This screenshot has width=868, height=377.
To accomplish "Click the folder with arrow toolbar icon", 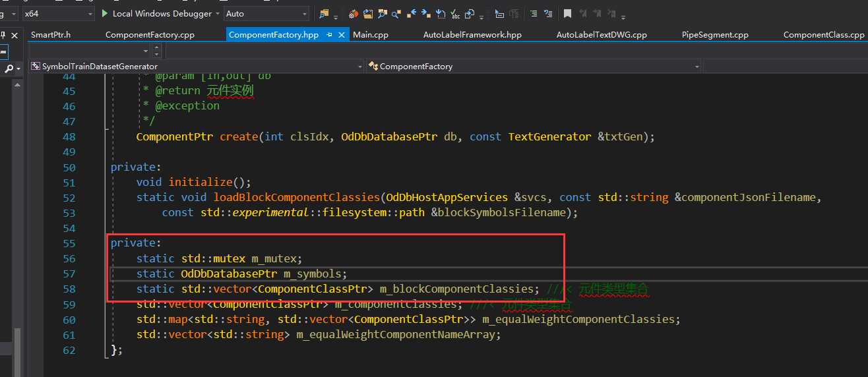I will click(x=367, y=14).
